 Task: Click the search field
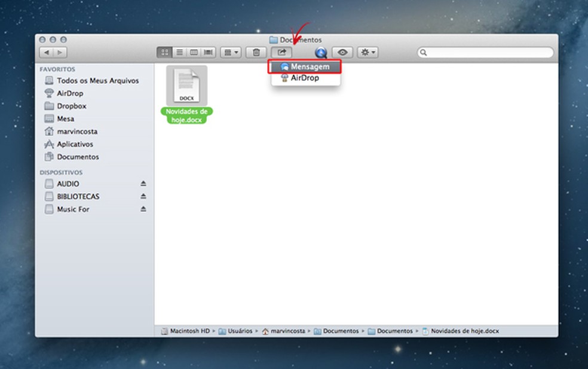pos(485,53)
